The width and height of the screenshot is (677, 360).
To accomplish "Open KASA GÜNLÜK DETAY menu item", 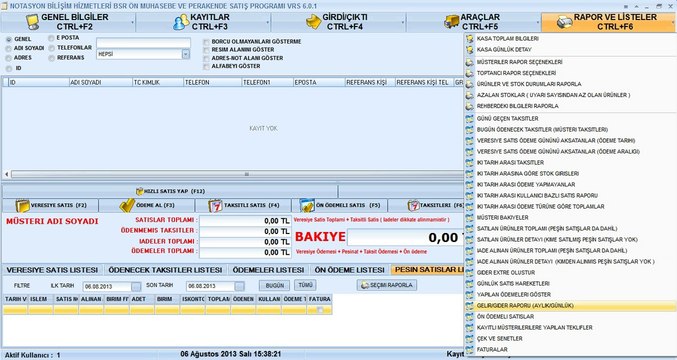I will tap(570, 50).
